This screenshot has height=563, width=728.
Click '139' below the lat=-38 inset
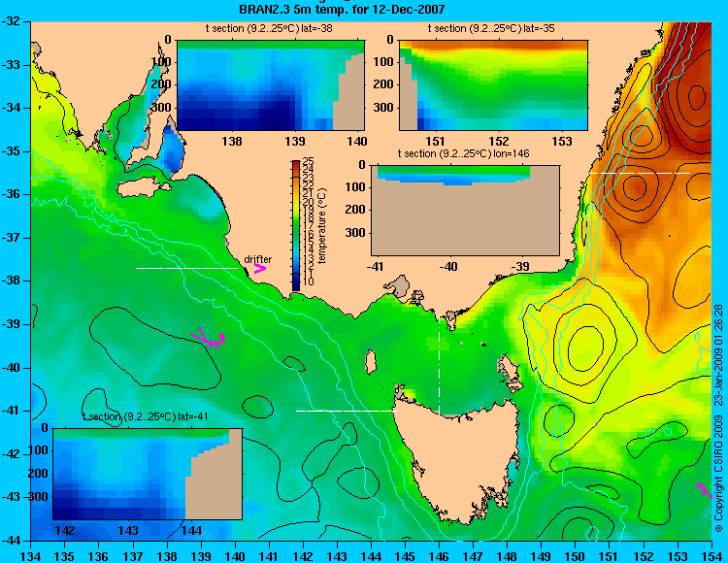pyautogui.click(x=295, y=141)
